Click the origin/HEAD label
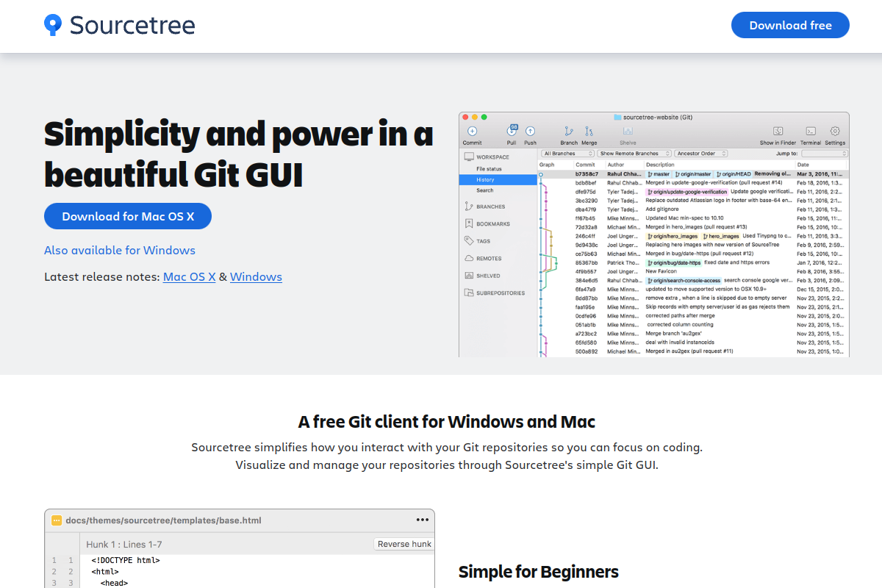882x588 pixels. pyautogui.click(x=734, y=174)
